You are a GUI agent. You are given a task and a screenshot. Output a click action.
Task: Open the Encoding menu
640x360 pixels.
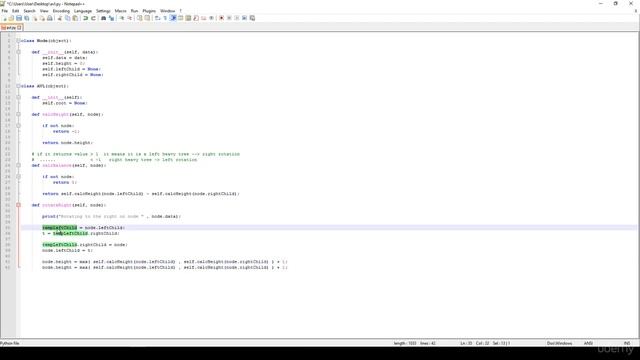61,11
